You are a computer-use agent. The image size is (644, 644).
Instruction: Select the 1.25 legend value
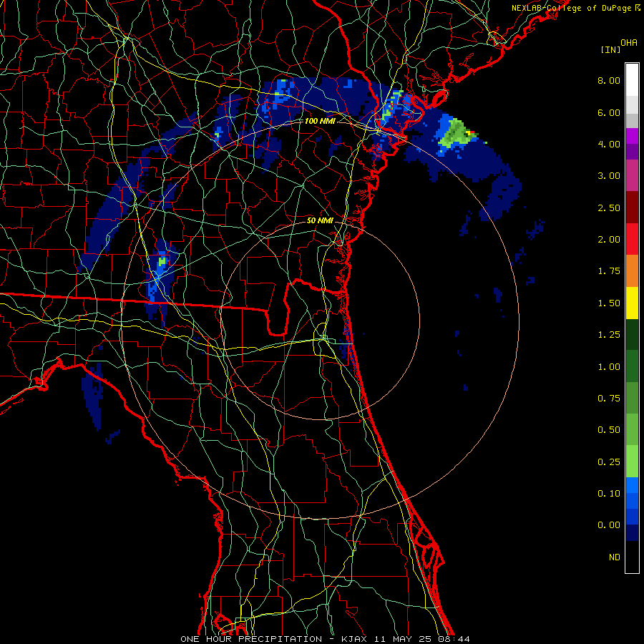pos(609,335)
